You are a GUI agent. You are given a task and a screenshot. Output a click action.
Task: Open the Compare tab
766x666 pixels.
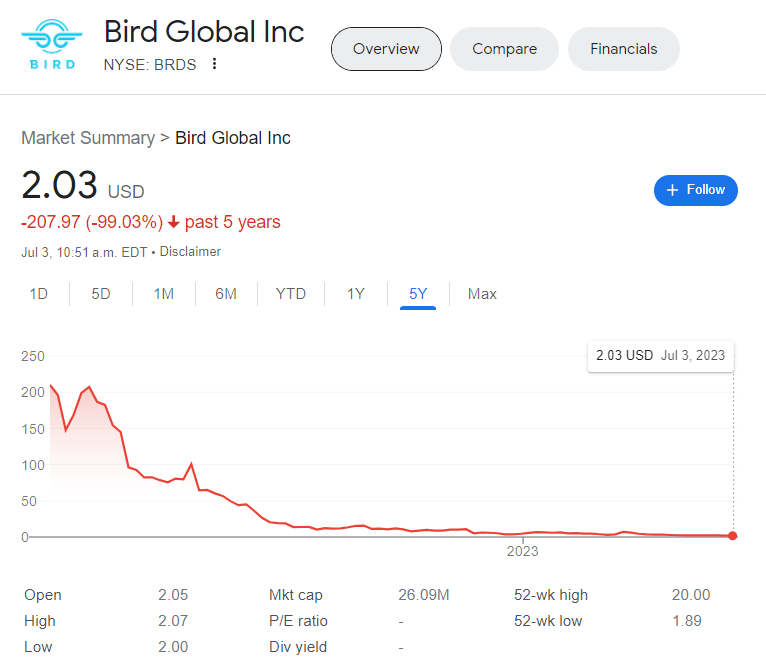pyautogui.click(x=504, y=49)
